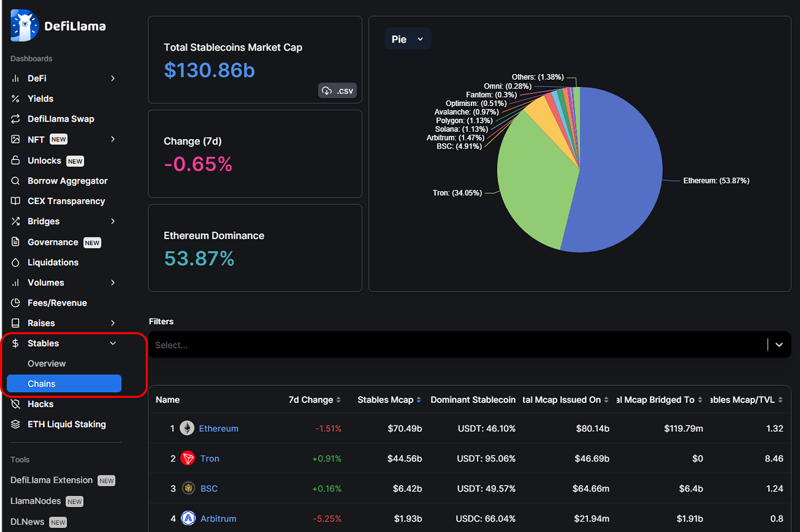The image size is (800, 532).
Task: Go to DefiLlama Swap label
Action: (x=61, y=119)
